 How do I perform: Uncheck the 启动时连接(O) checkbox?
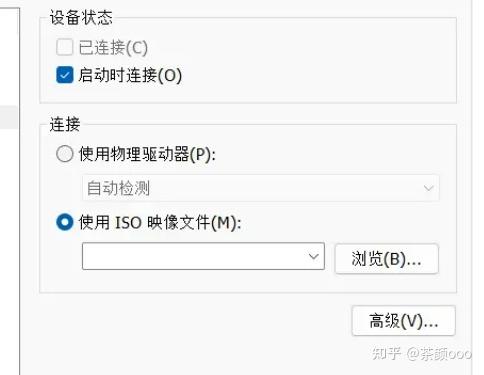[64, 75]
